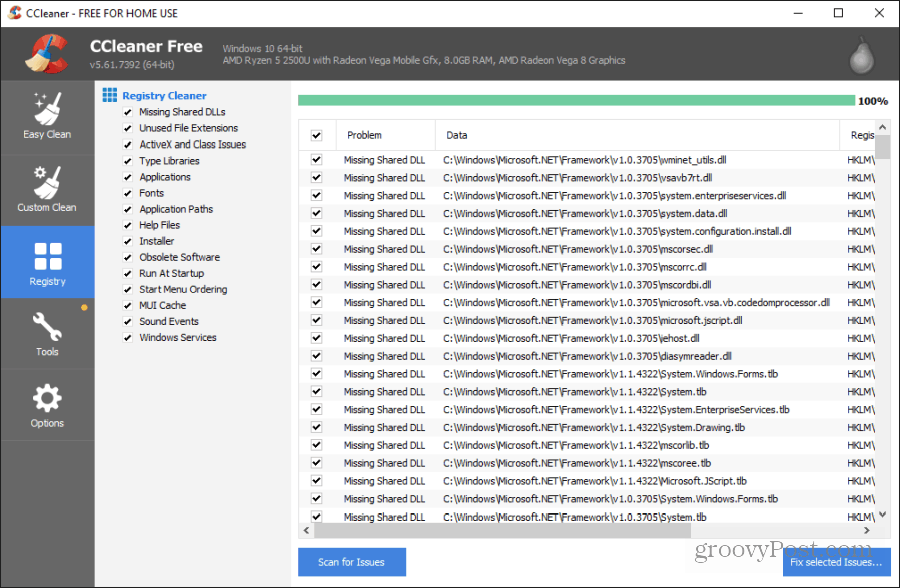This screenshot has height=588, width=900.
Task: Toggle the Applications checkbox
Action: [128, 177]
